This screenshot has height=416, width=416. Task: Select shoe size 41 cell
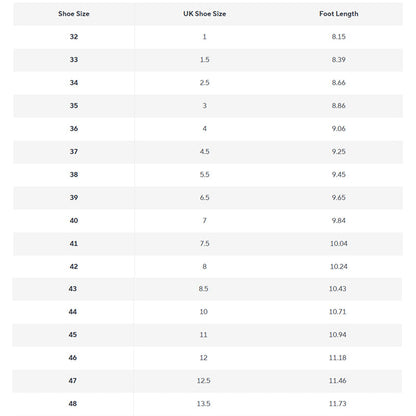(x=74, y=244)
